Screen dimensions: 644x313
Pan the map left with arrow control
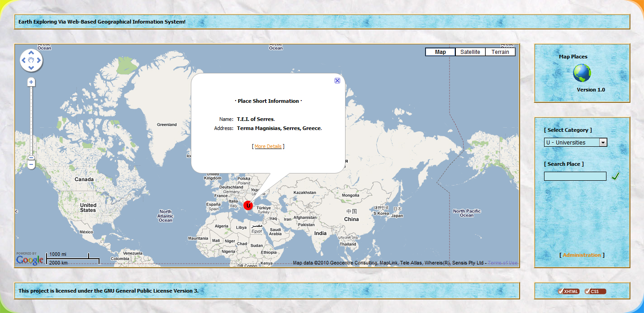coord(24,60)
